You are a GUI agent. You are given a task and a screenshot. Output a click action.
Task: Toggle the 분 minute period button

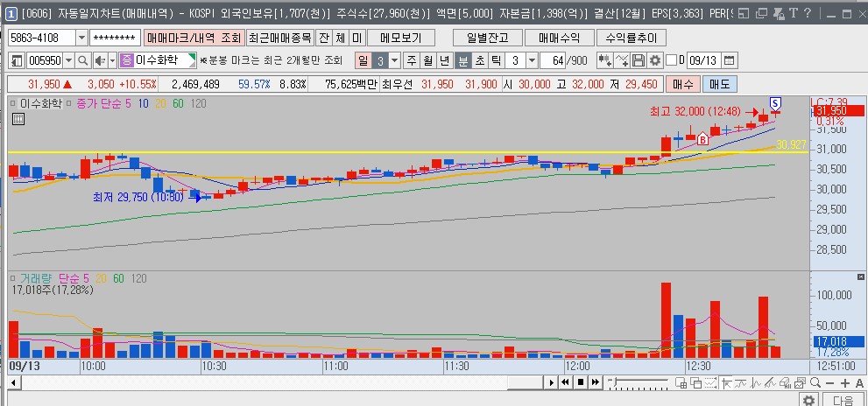[462, 60]
